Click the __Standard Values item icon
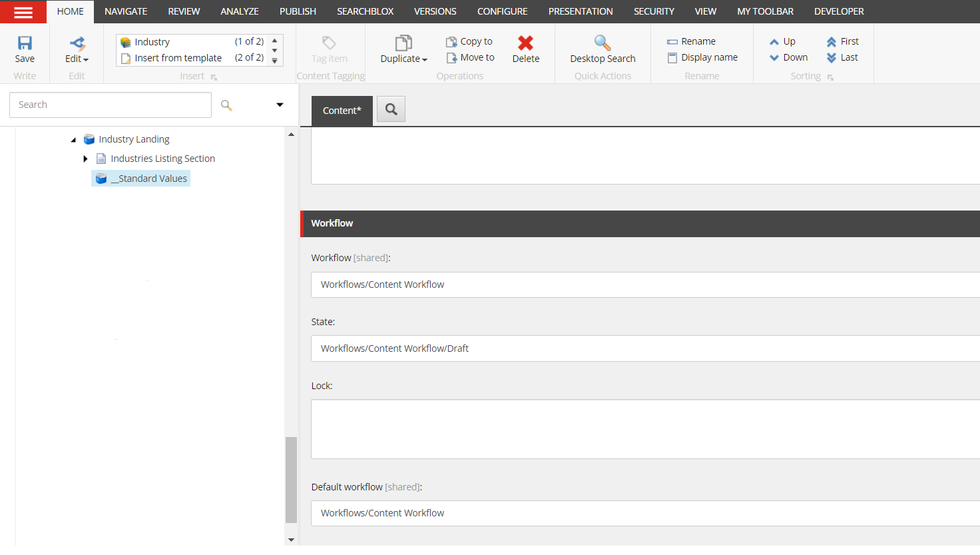Screen dimensions: 980x555 pyautogui.click(x=101, y=179)
